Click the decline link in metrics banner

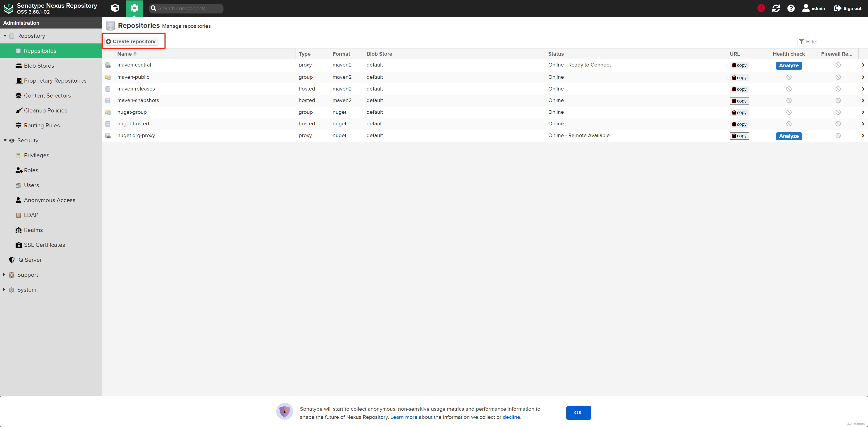pos(511,417)
